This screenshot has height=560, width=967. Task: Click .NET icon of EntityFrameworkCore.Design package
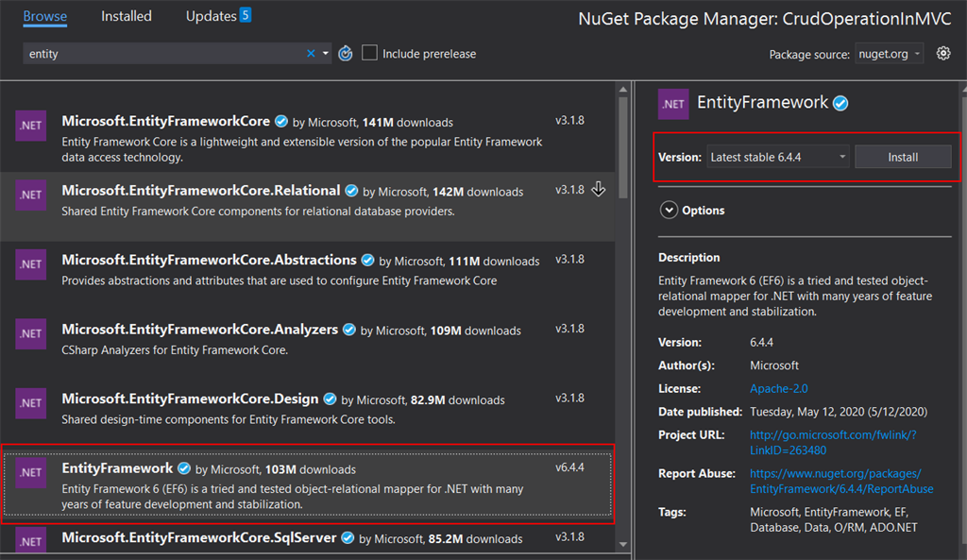(31, 403)
